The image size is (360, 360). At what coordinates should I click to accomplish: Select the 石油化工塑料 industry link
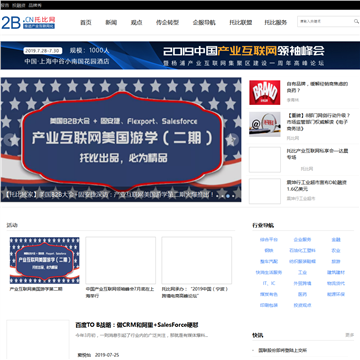pyautogui.click(x=302, y=251)
